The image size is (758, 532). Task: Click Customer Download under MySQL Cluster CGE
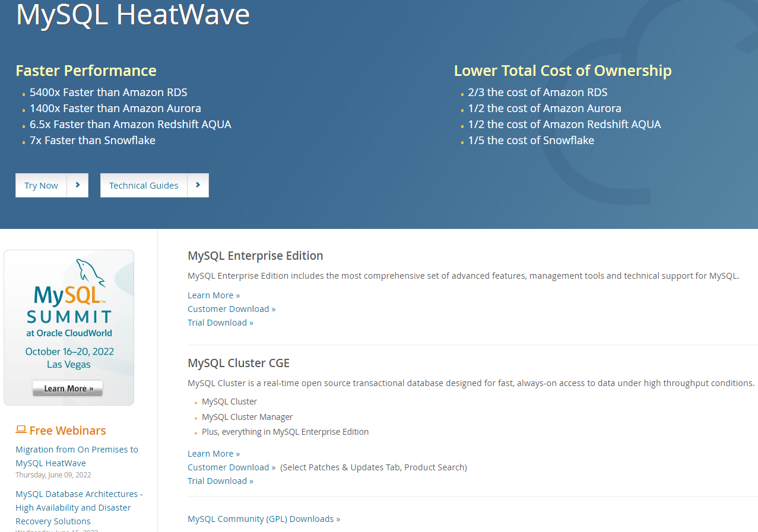[x=231, y=467]
